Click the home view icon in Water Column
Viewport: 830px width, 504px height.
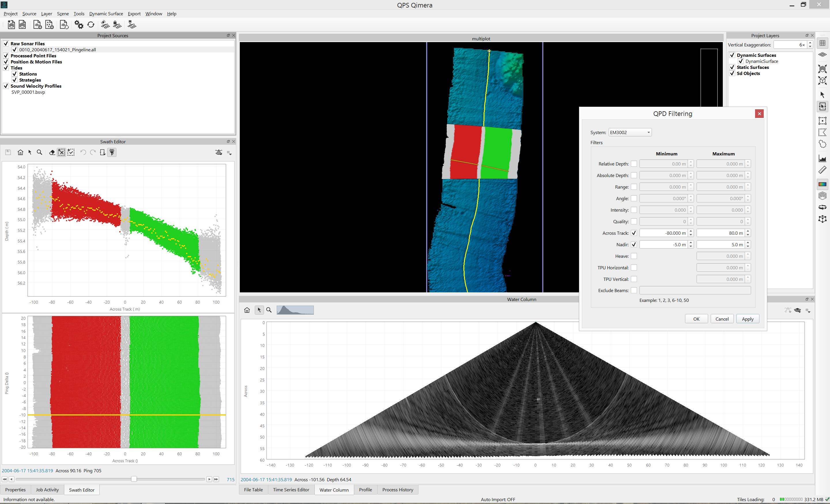pyautogui.click(x=247, y=310)
